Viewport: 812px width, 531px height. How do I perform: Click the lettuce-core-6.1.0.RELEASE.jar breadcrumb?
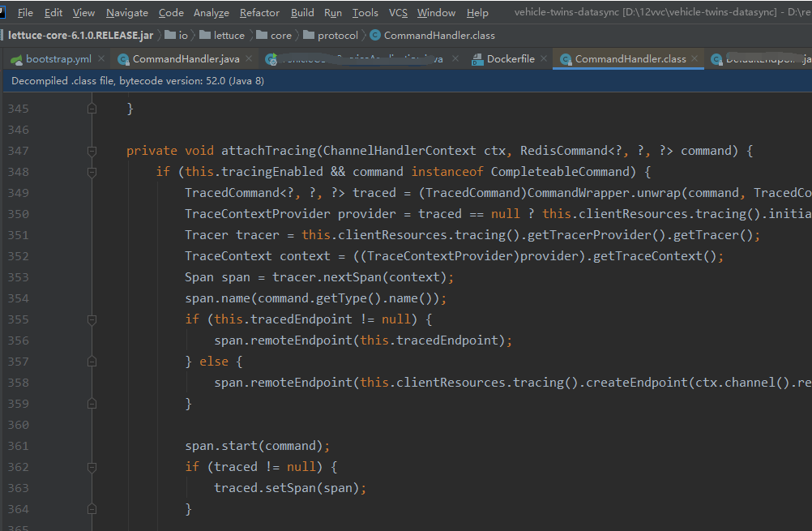coord(81,35)
